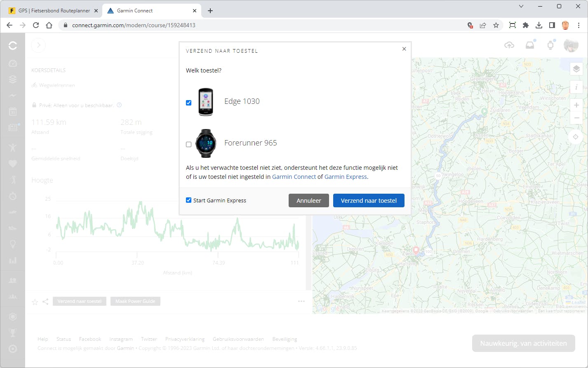
Task: Open the Garmin Express link in dialog
Action: (x=346, y=177)
